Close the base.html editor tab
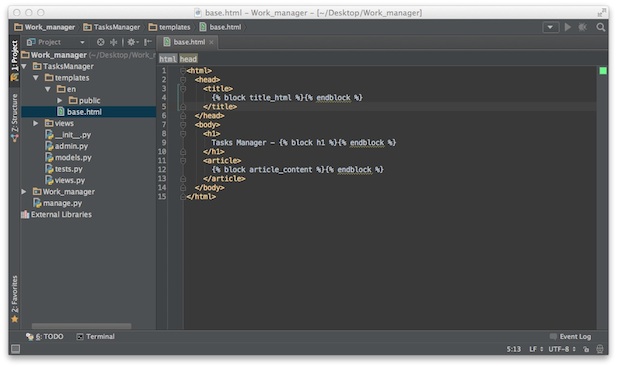617x367 pixels. click(x=212, y=42)
